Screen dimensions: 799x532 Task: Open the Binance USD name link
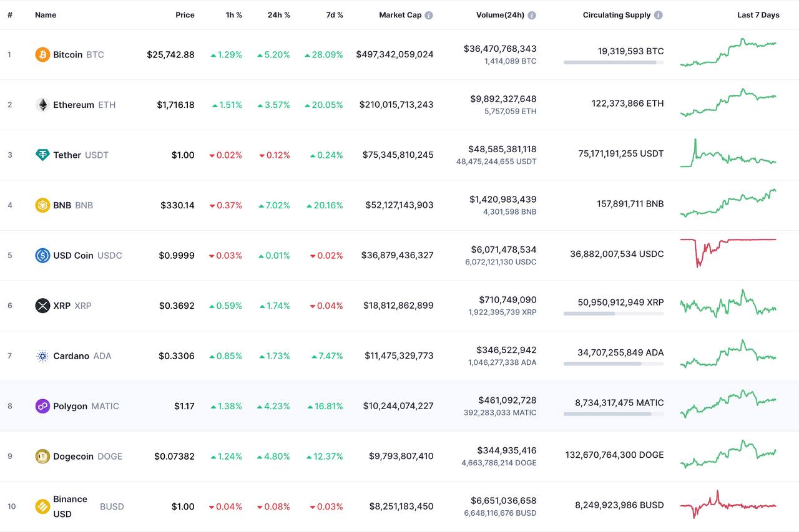(70, 506)
